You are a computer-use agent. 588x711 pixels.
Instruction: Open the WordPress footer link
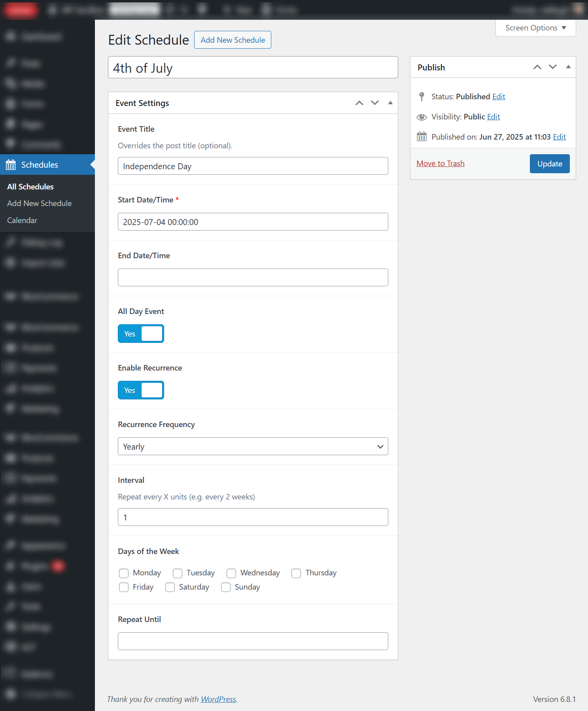[218, 699]
